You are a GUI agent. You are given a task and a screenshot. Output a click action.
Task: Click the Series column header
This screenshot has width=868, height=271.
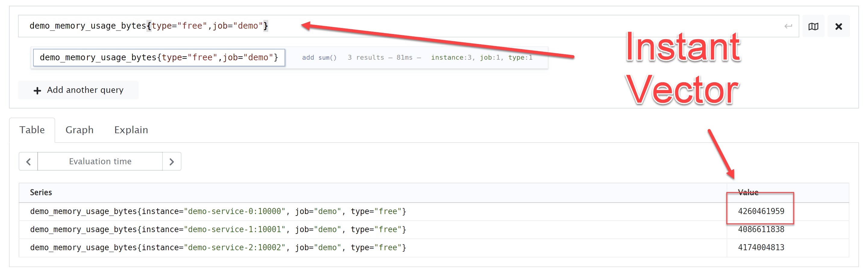pyautogui.click(x=41, y=192)
